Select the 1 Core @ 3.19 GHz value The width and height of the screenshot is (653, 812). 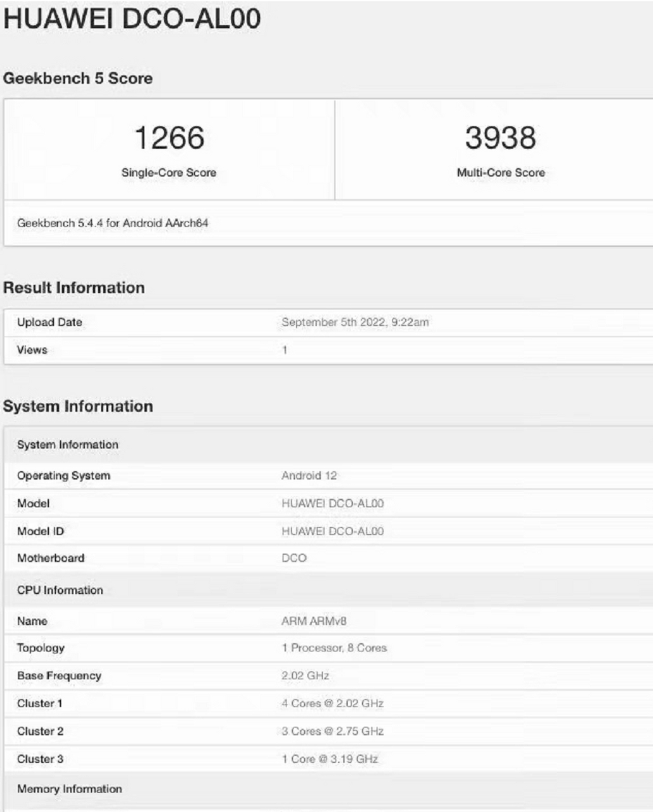(x=330, y=759)
